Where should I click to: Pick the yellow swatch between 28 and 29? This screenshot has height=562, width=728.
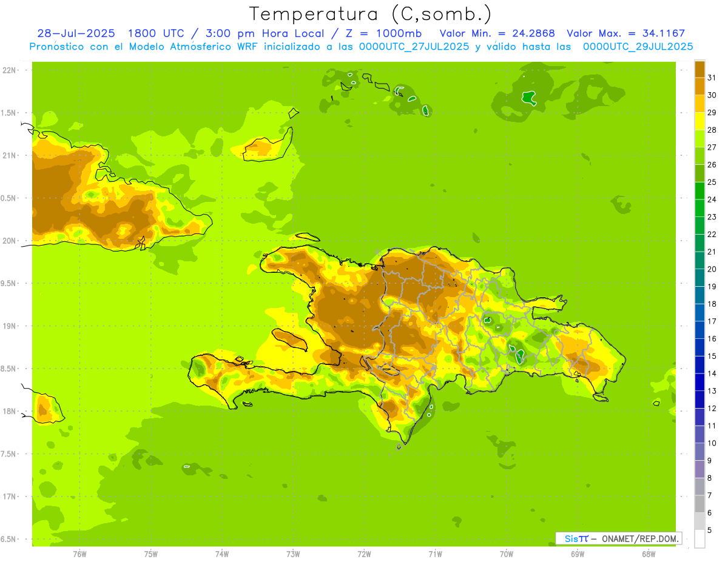[x=699, y=121]
